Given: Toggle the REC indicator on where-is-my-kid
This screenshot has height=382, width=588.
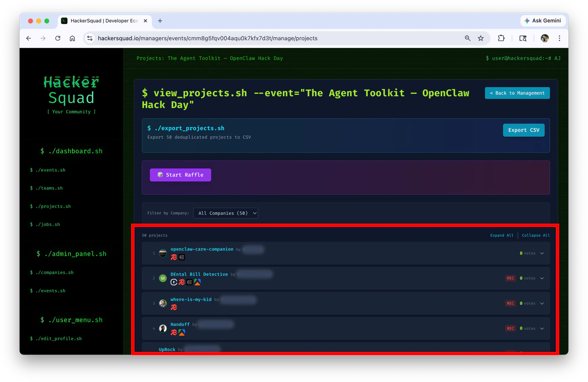Looking at the screenshot, I should 510,303.
